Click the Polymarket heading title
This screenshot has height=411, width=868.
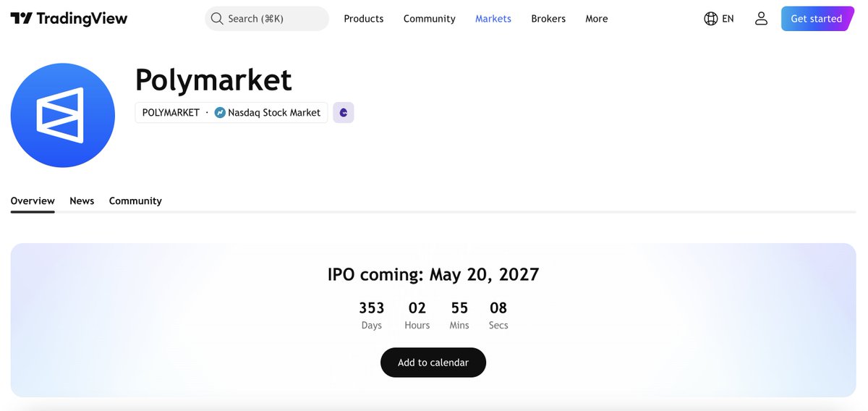(214, 80)
